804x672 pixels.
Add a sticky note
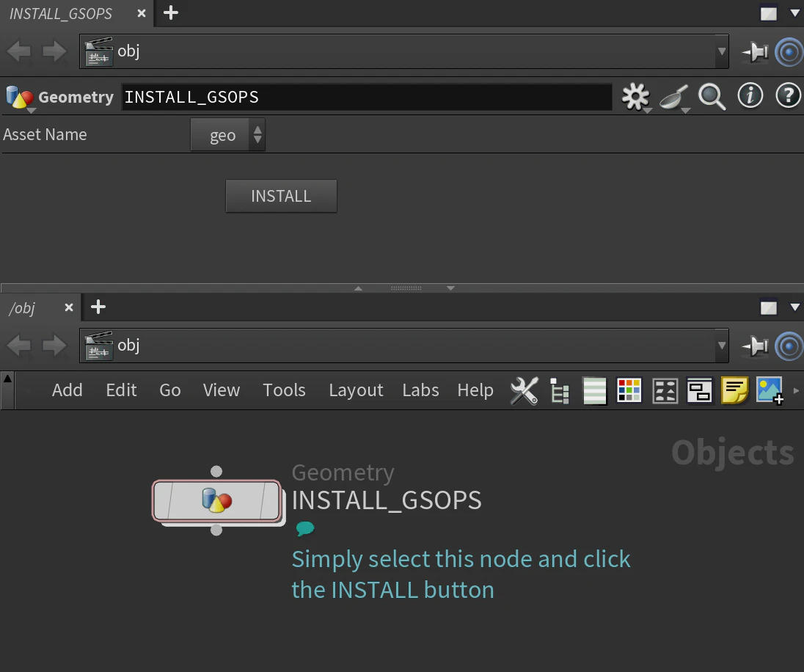735,391
